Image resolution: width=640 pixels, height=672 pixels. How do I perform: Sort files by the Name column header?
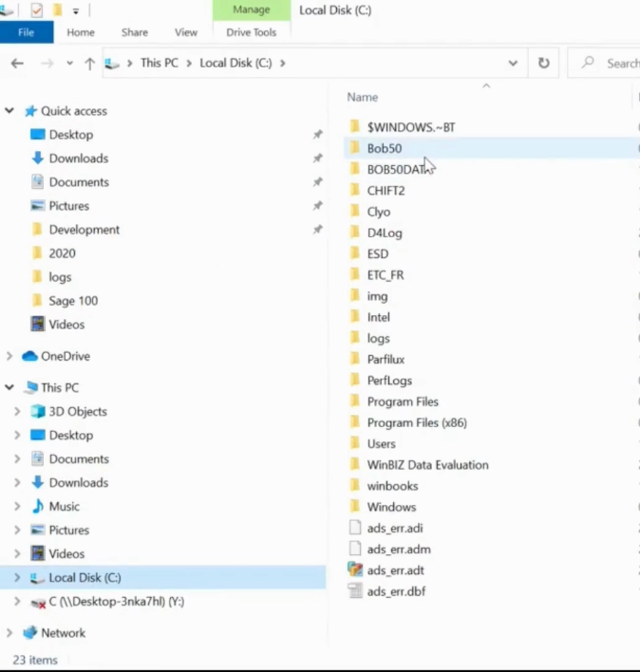pyautogui.click(x=363, y=97)
